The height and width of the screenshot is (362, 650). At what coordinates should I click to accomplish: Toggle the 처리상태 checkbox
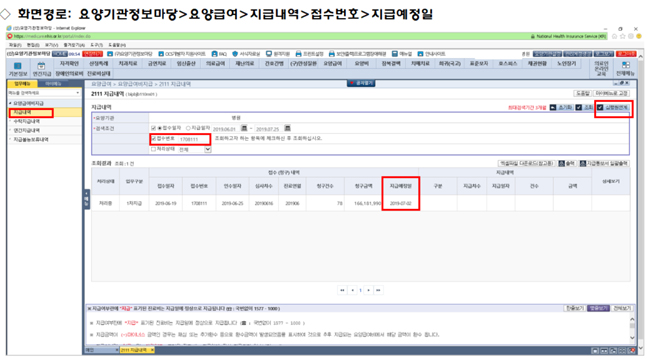153,149
